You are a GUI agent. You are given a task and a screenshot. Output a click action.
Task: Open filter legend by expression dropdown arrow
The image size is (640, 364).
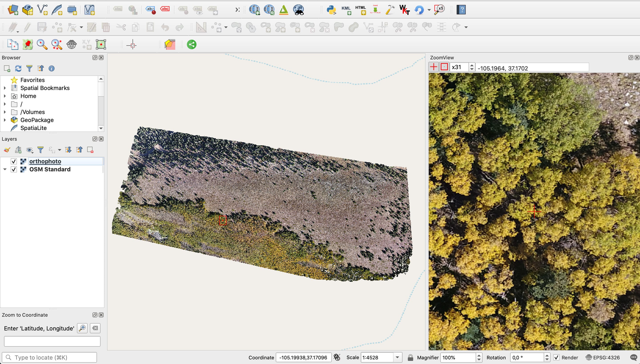[x=59, y=150]
